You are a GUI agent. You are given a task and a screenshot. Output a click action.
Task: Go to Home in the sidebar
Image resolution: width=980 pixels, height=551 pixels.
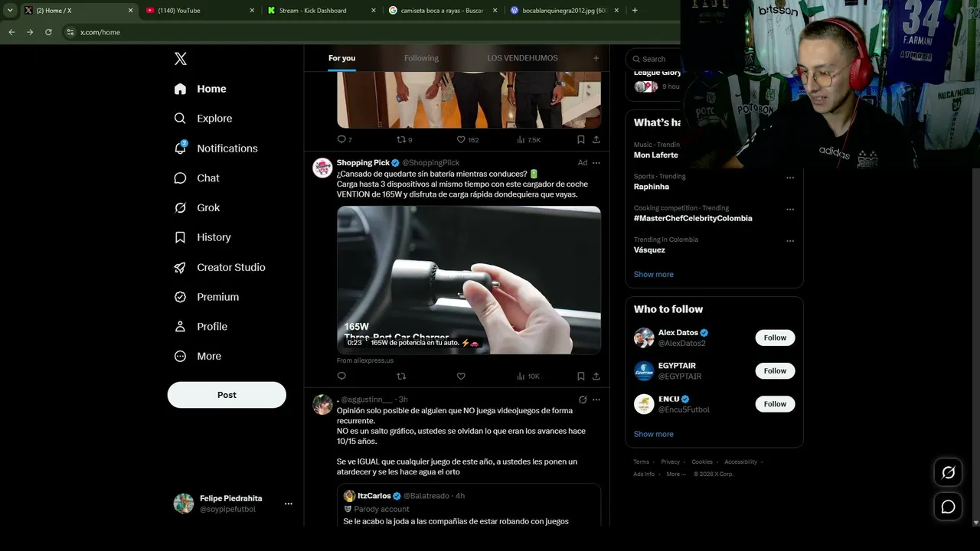point(200,89)
